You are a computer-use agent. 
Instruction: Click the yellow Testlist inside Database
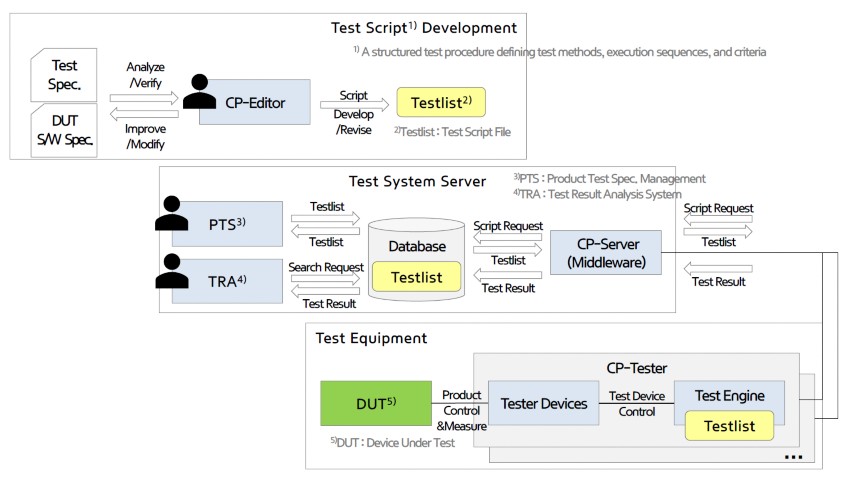tap(416, 277)
